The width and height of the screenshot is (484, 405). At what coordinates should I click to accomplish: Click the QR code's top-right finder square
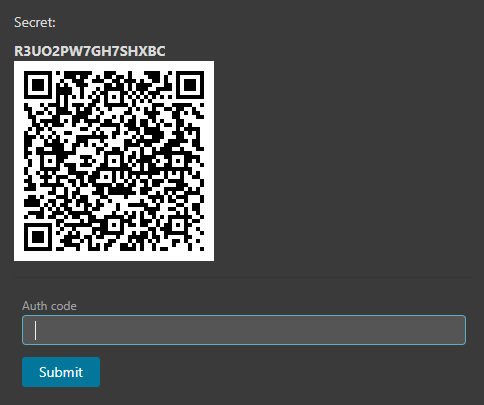(x=190, y=85)
